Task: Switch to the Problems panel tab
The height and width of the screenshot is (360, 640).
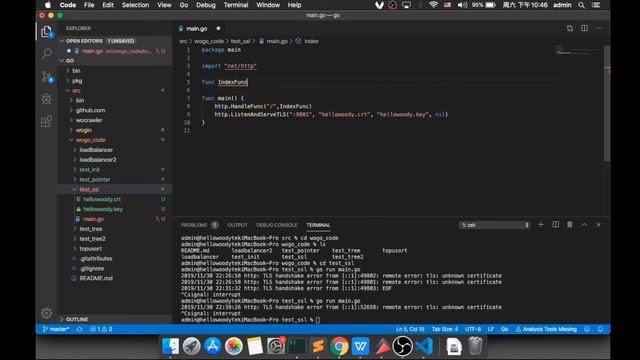Action: pos(199,225)
